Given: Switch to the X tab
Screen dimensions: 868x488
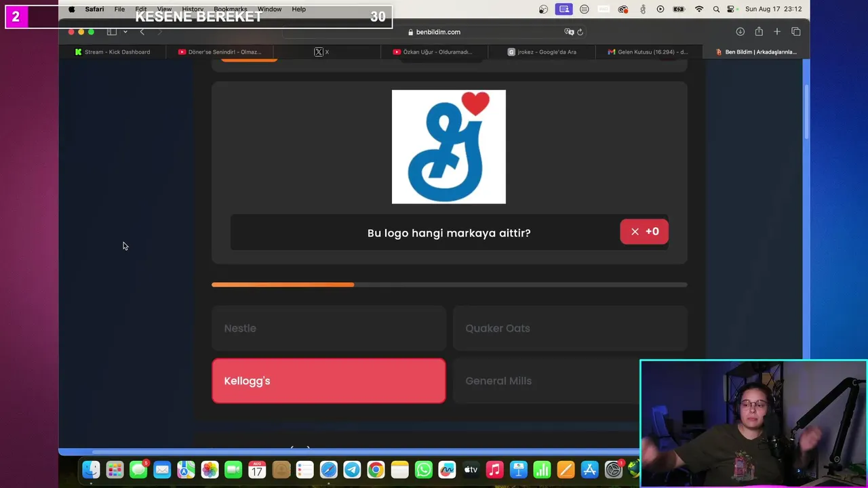Looking at the screenshot, I should [x=321, y=52].
